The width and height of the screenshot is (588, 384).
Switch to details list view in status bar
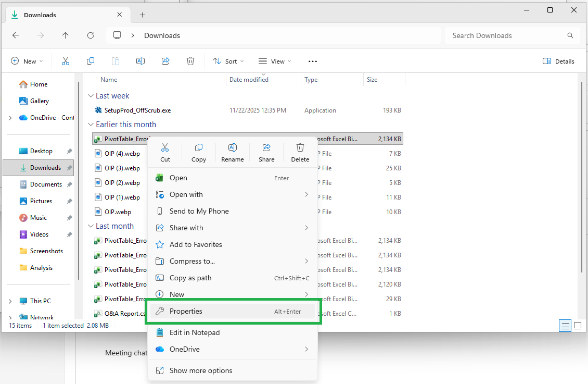pyautogui.click(x=565, y=326)
